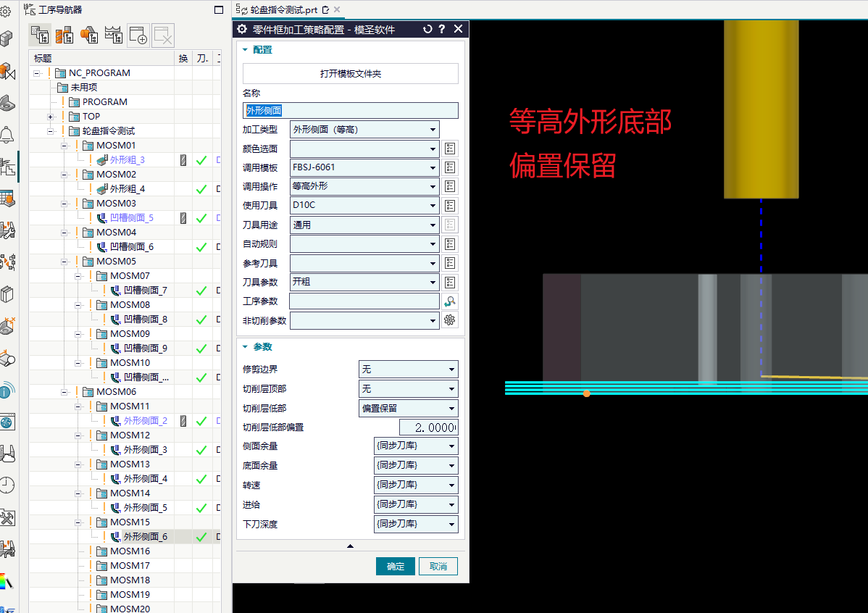Select 外形侧面_6 operation in tree
868x613 pixels.
145,537
